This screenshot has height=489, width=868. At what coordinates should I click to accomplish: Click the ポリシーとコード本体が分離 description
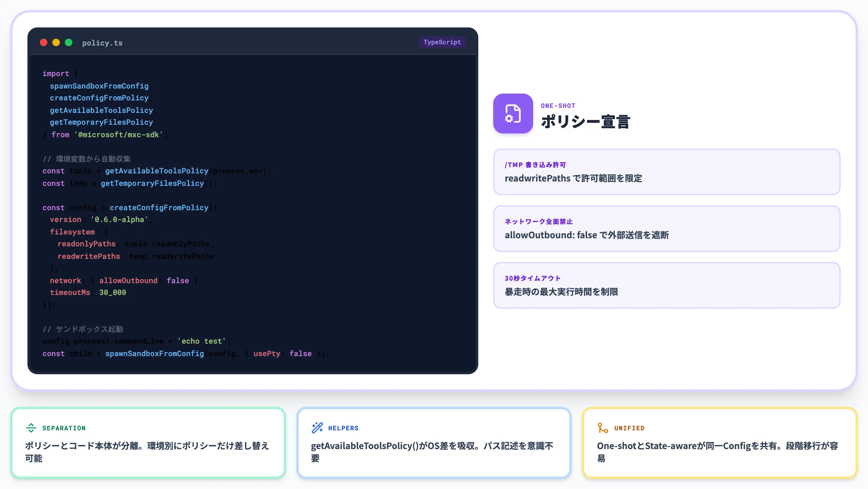(147, 452)
